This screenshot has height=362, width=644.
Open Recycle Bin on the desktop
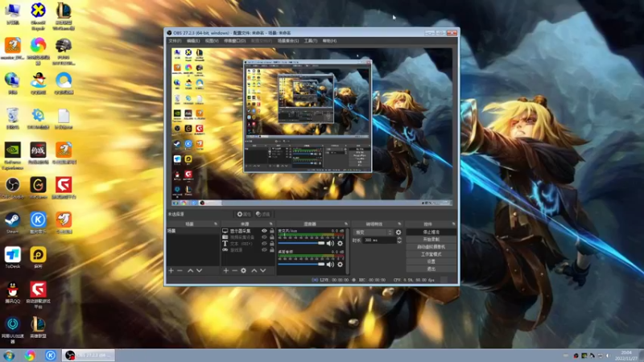tap(13, 118)
